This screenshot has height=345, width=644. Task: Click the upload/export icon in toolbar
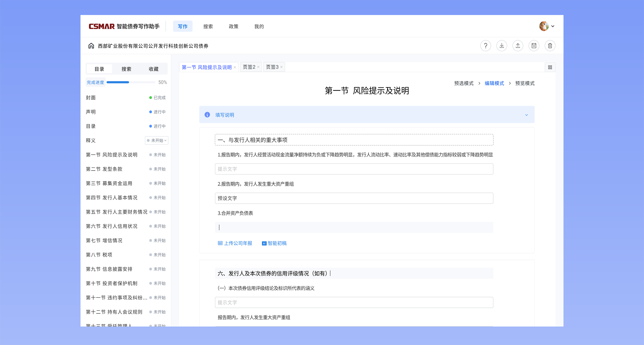click(x=518, y=46)
